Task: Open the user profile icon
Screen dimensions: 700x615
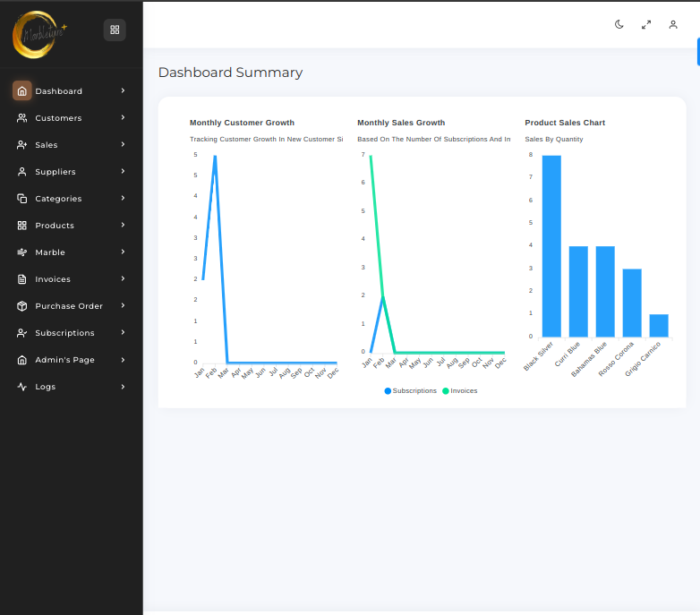Action: click(x=673, y=24)
